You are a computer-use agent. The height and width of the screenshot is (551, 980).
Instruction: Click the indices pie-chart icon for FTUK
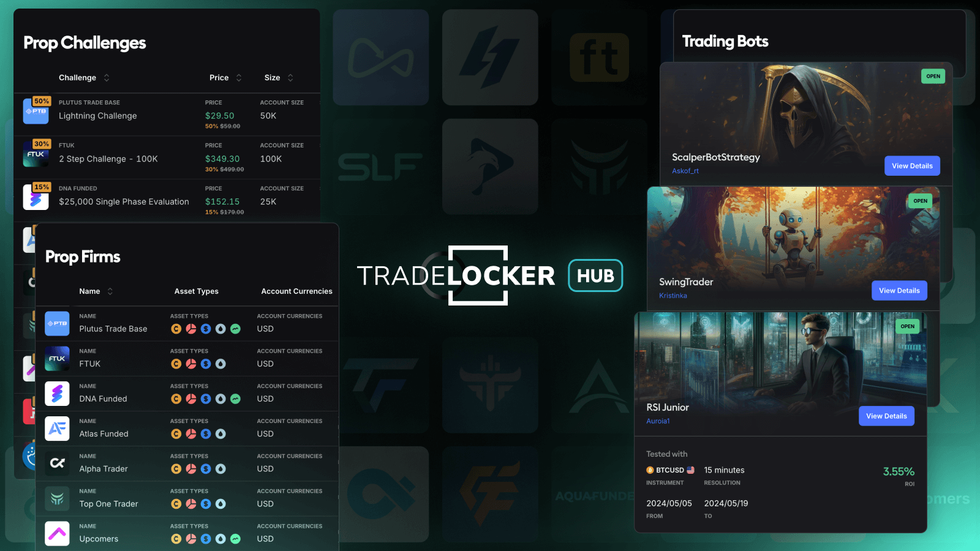tap(191, 364)
